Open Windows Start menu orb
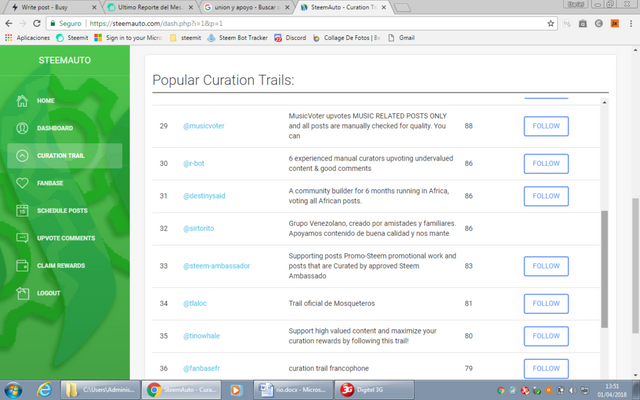640x400 pixels. (x=13, y=390)
